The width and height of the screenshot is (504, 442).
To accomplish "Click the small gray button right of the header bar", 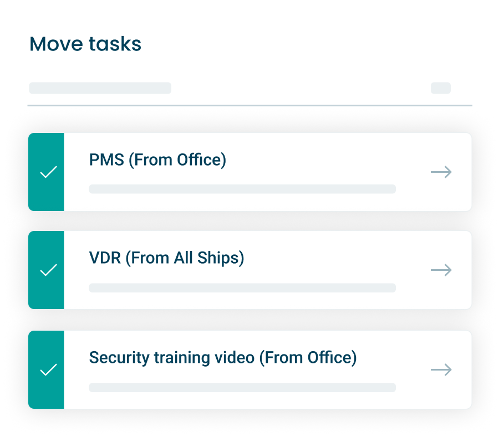I will (x=440, y=88).
